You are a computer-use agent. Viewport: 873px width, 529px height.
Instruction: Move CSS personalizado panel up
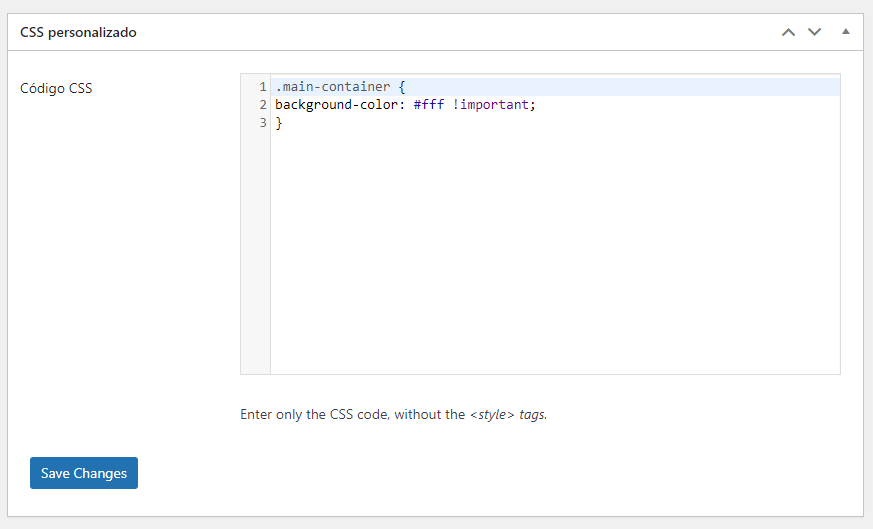pos(788,32)
